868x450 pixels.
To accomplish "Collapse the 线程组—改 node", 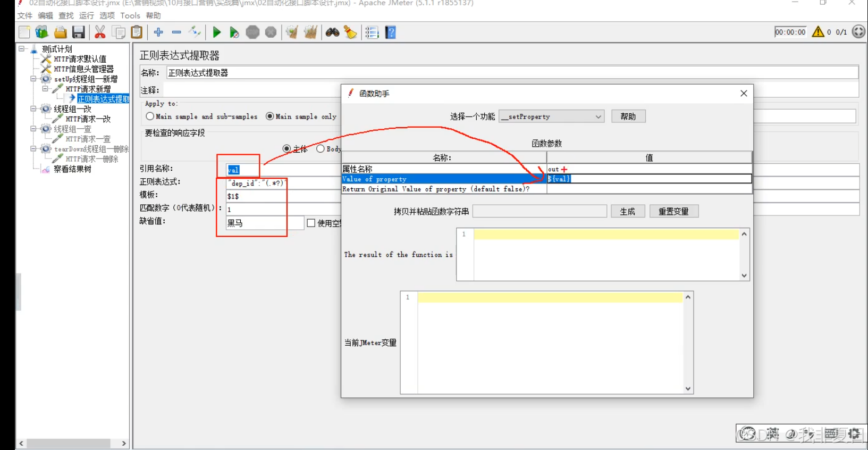I will (33, 109).
